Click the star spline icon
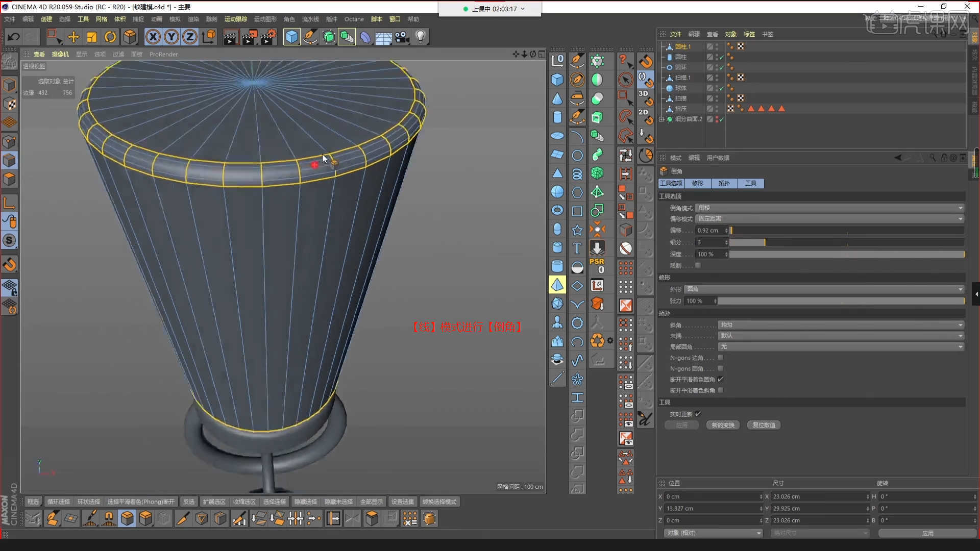The height and width of the screenshot is (551, 980). coord(577,230)
